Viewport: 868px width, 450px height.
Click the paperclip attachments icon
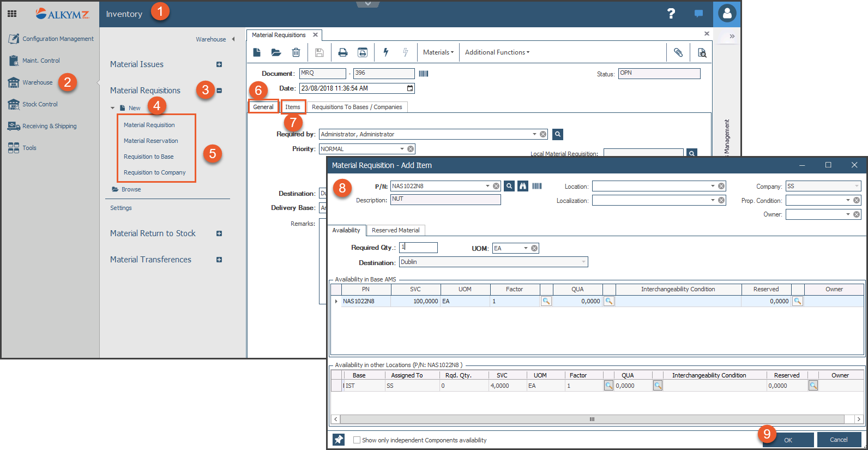pyautogui.click(x=678, y=52)
